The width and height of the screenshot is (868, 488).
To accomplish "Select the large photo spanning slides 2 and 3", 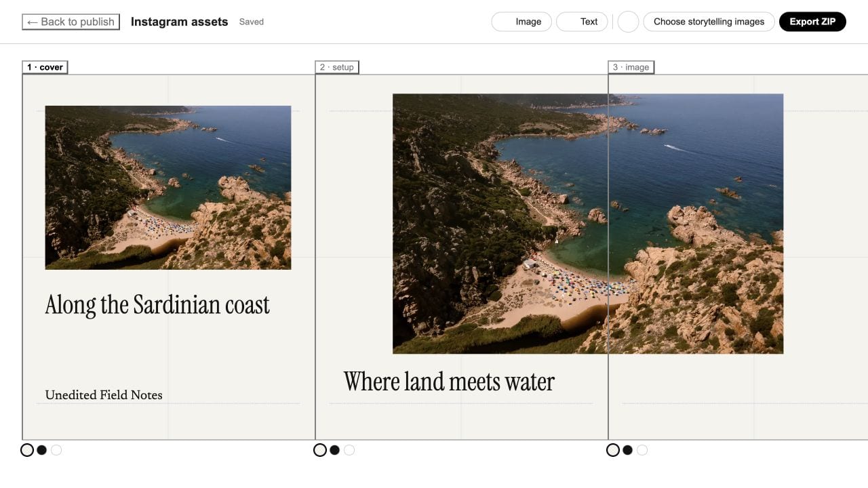I will pos(588,224).
